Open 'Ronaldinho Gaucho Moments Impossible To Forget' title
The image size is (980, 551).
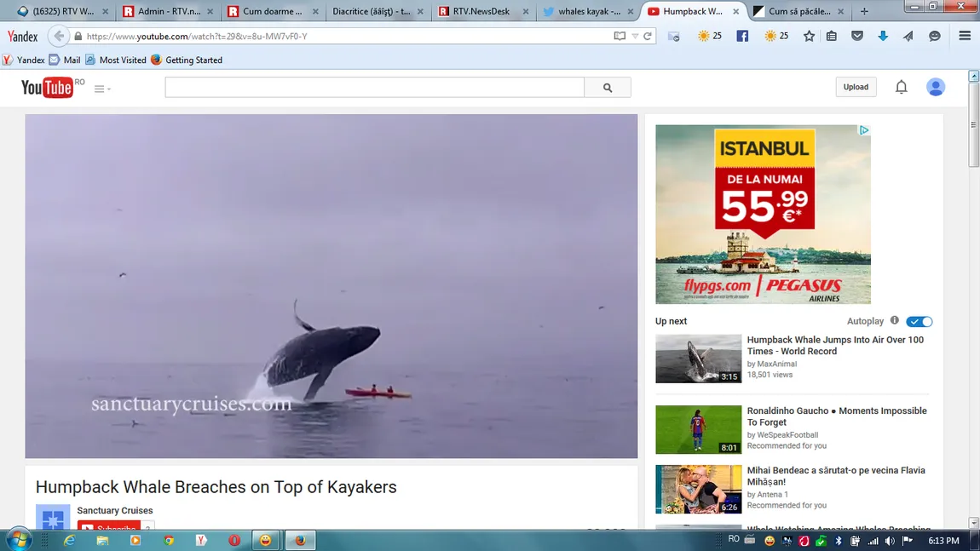(x=837, y=416)
